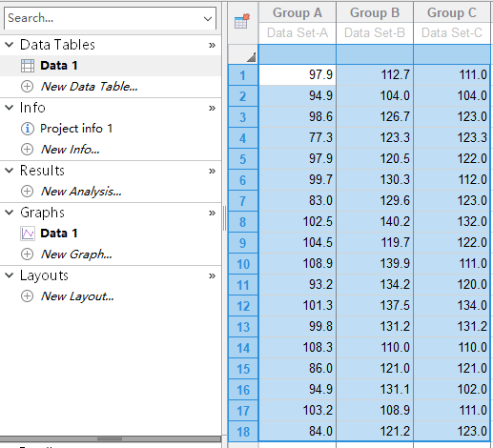Viewport: 493px width, 448px height.
Task: Click cell 131.1 in Group B
Action: (x=375, y=390)
